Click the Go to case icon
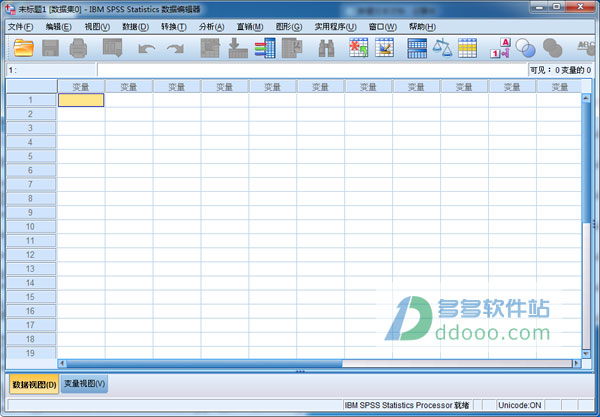This screenshot has width=600, height=417. (210, 48)
